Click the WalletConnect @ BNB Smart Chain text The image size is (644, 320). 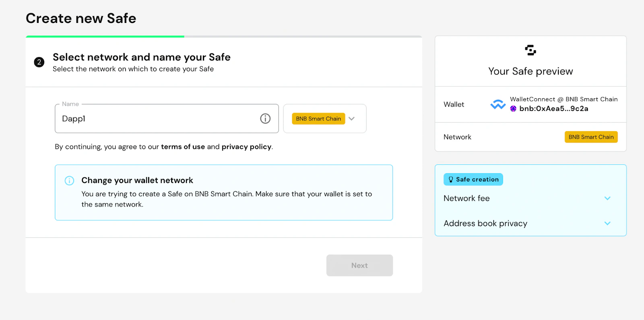pyautogui.click(x=563, y=99)
